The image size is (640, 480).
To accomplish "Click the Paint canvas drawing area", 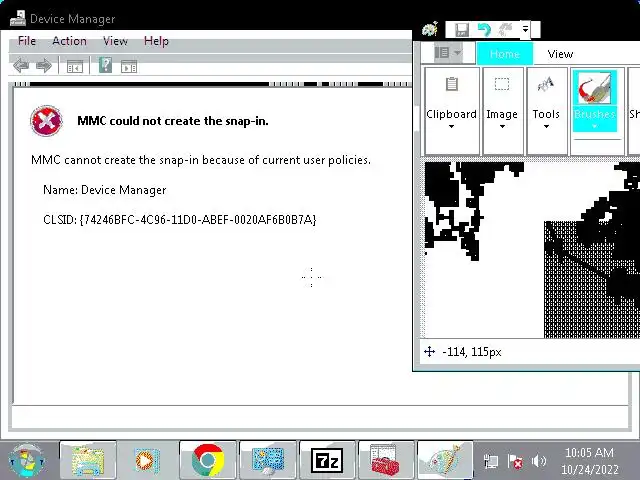I will coord(532,250).
